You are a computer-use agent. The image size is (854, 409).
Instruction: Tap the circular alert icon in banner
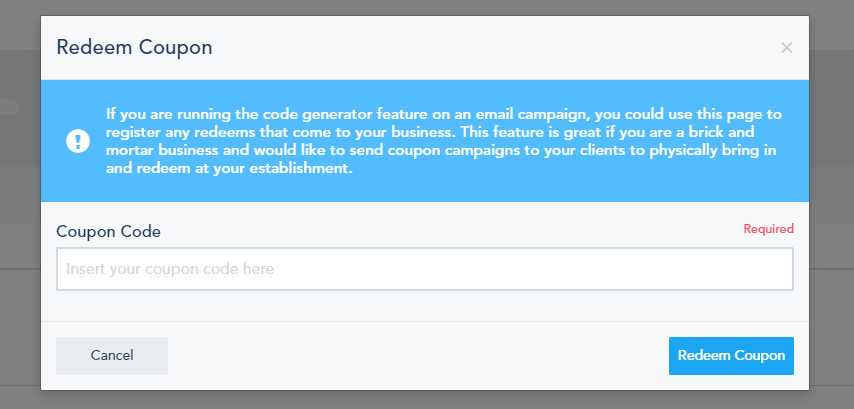[78, 141]
